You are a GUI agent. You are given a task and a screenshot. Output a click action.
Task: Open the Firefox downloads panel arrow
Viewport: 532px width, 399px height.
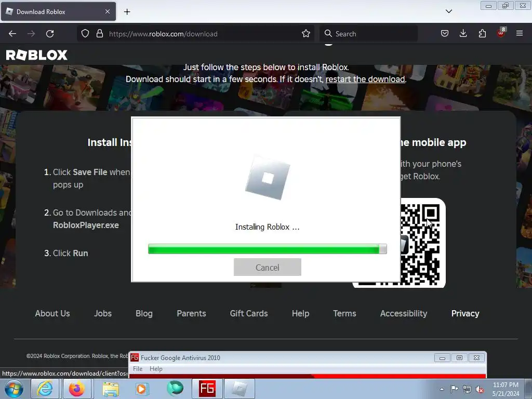pos(463,33)
